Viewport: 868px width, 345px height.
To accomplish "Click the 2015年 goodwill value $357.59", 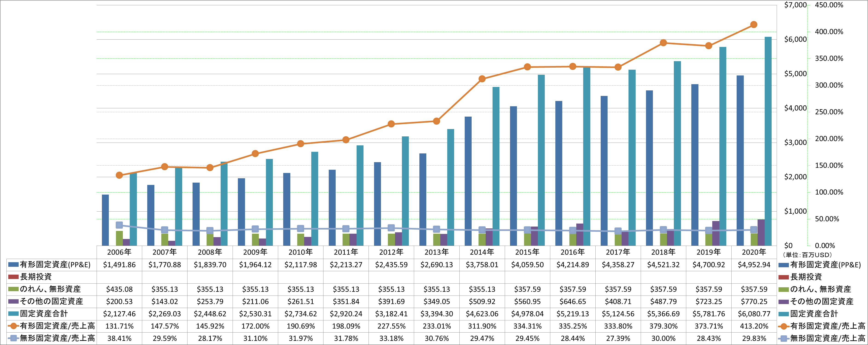I will [x=527, y=289].
